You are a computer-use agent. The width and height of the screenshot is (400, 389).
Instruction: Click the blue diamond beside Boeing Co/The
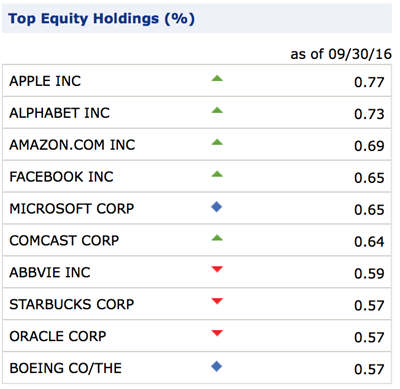(217, 367)
